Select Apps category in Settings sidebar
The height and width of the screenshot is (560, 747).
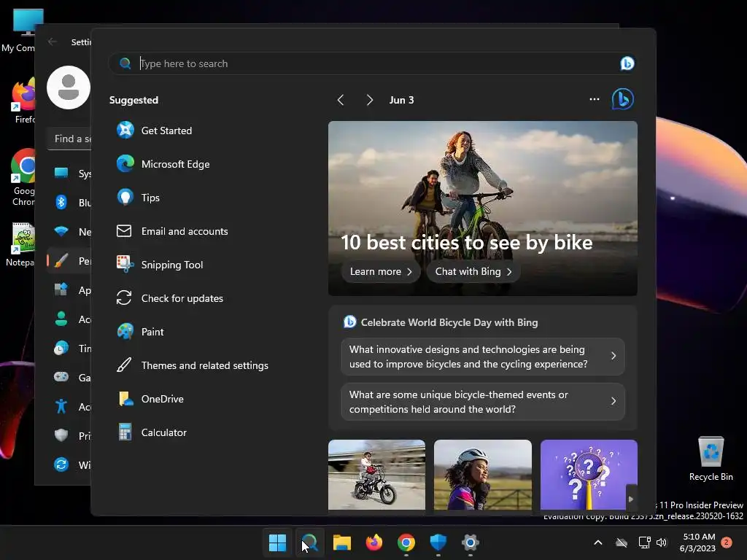pyautogui.click(x=69, y=290)
